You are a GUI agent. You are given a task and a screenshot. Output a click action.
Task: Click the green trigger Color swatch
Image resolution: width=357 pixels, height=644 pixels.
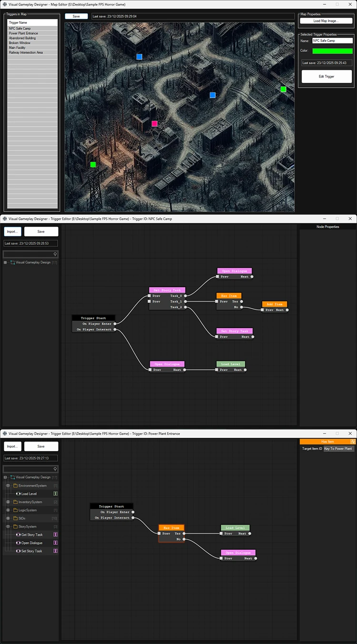coord(332,50)
